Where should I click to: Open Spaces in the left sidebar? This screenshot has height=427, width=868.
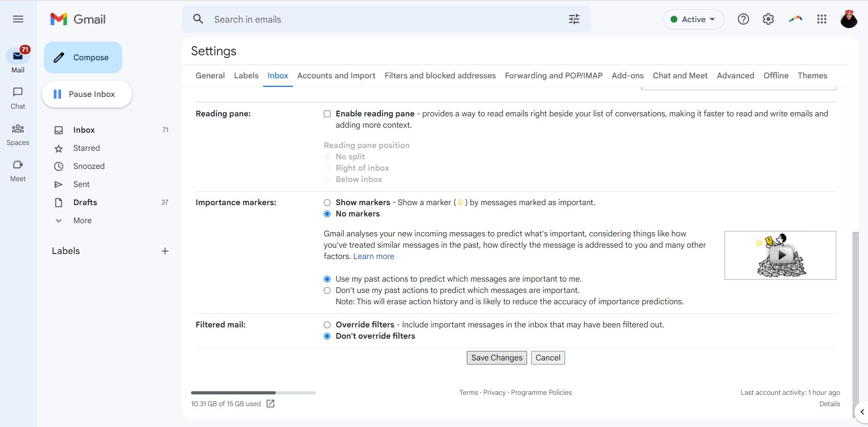click(x=18, y=134)
